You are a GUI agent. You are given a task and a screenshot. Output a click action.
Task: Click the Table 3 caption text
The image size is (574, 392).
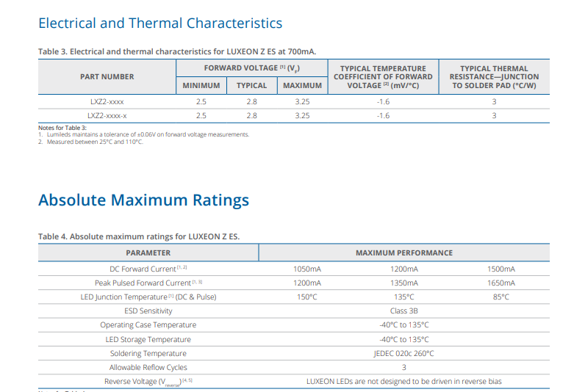coord(177,51)
